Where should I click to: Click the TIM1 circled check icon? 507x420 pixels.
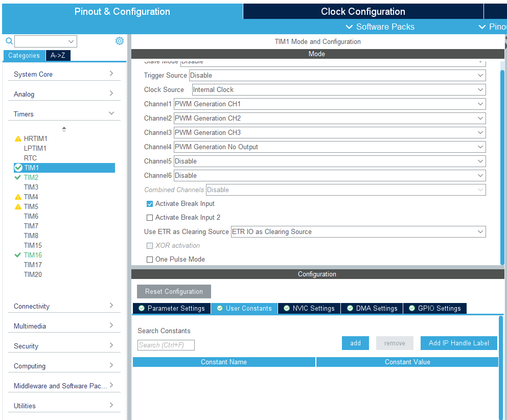tap(18, 168)
